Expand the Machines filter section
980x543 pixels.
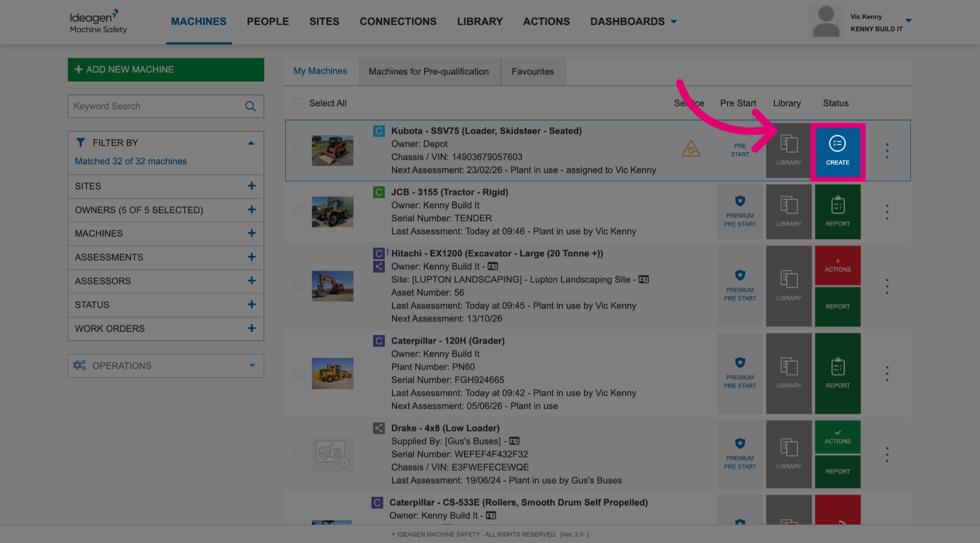(166, 233)
